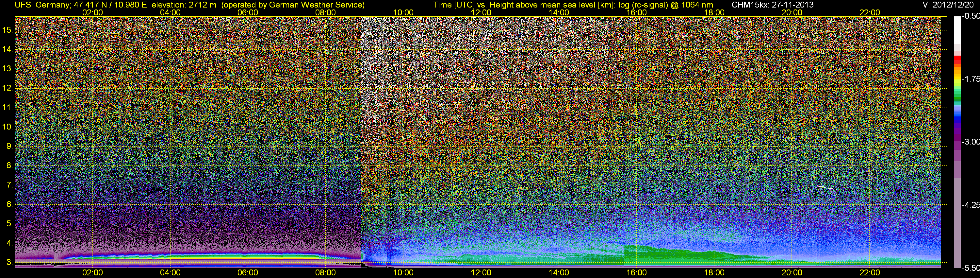Click the 8. km height axis label
Viewport: 980px width, 278px height.
click(x=9, y=166)
